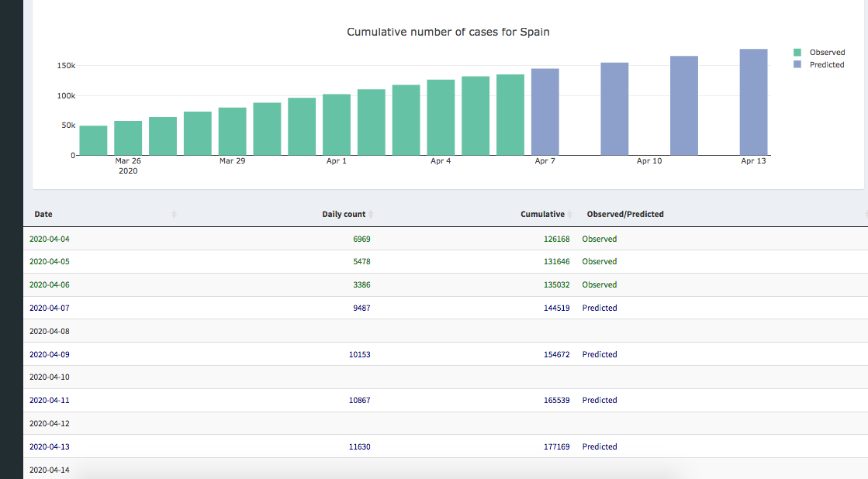Click the Daily count header text
868x479 pixels.
pyautogui.click(x=343, y=214)
